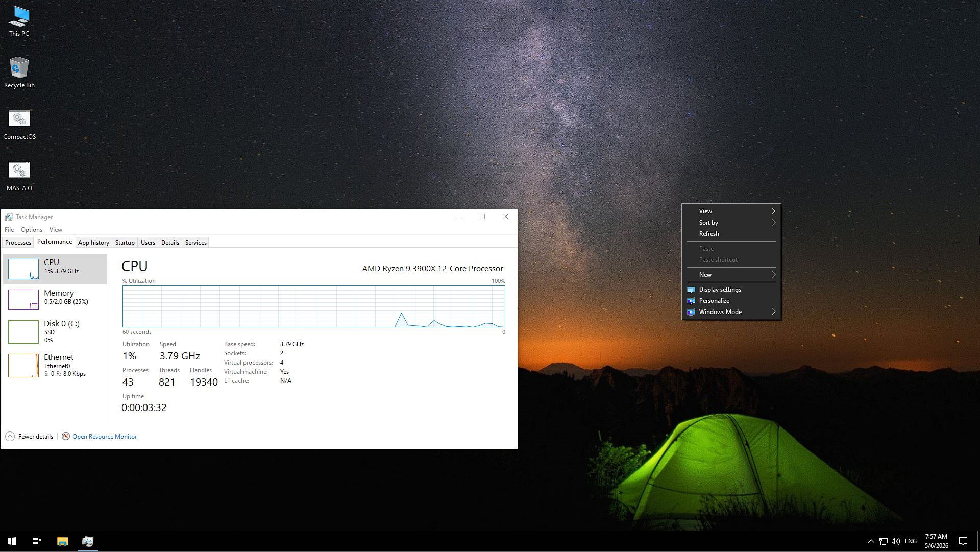Open File Explorer from the taskbar
This screenshot has width=980, height=552.
tap(62, 541)
